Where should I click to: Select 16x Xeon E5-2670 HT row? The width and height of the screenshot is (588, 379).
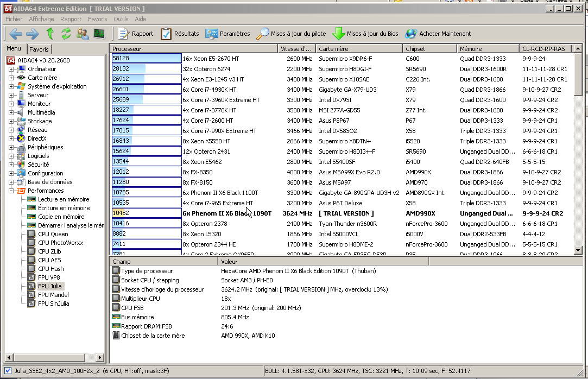(x=342, y=59)
